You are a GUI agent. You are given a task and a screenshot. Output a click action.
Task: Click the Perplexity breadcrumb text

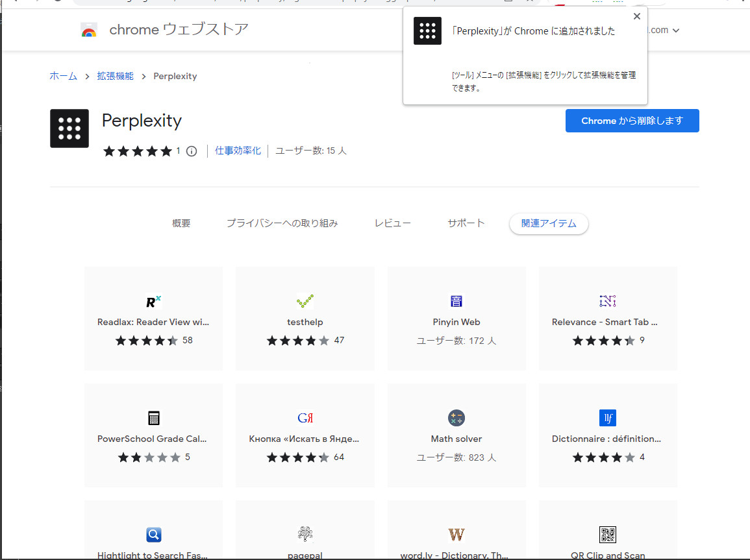coord(175,76)
